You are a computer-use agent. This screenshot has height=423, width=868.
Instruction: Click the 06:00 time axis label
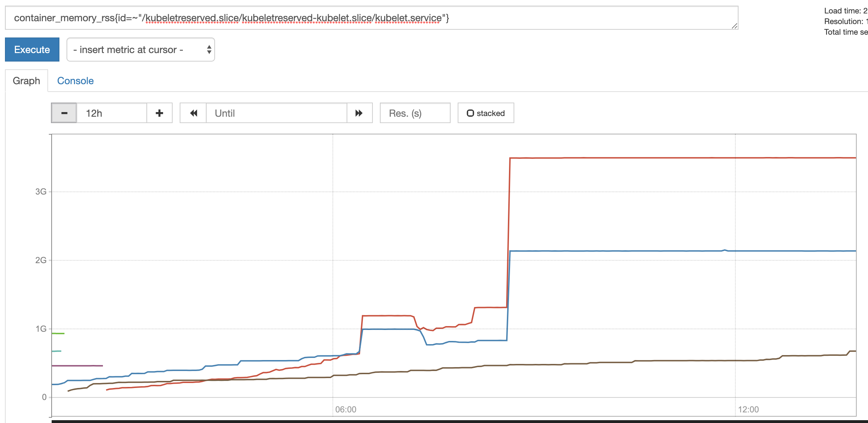(346, 409)
